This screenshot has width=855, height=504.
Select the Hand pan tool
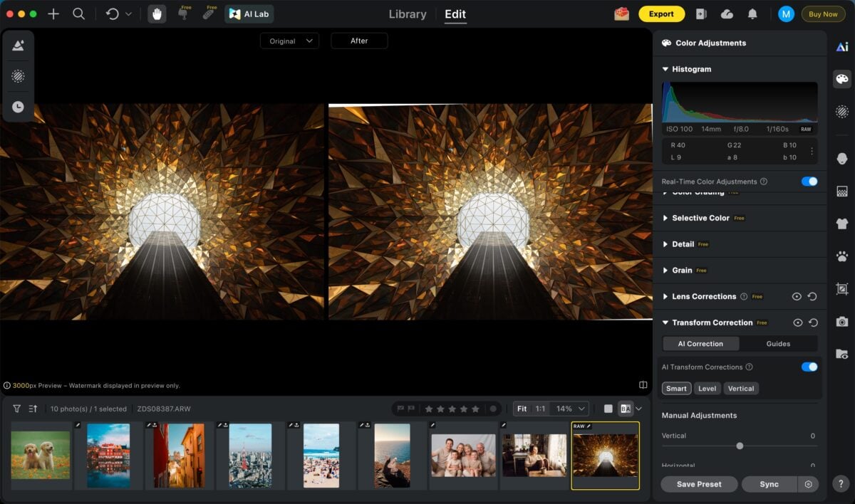(x=157, y=14)
